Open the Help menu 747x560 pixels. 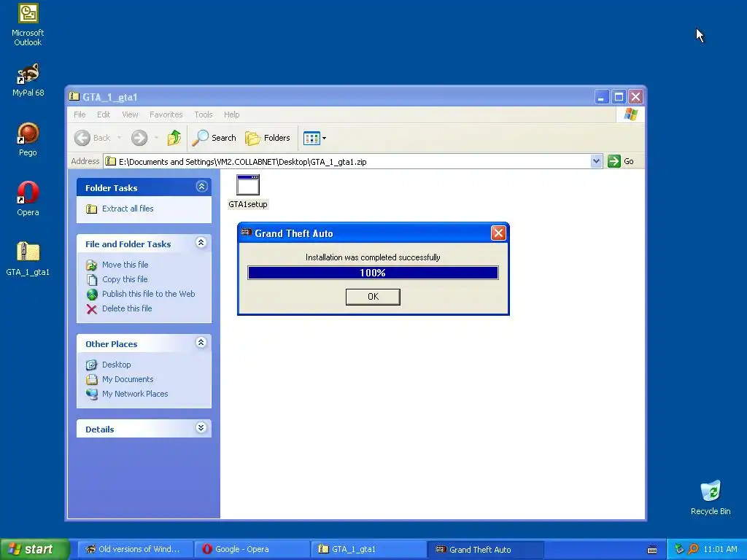pyautogui.click(x=231, y=114)
